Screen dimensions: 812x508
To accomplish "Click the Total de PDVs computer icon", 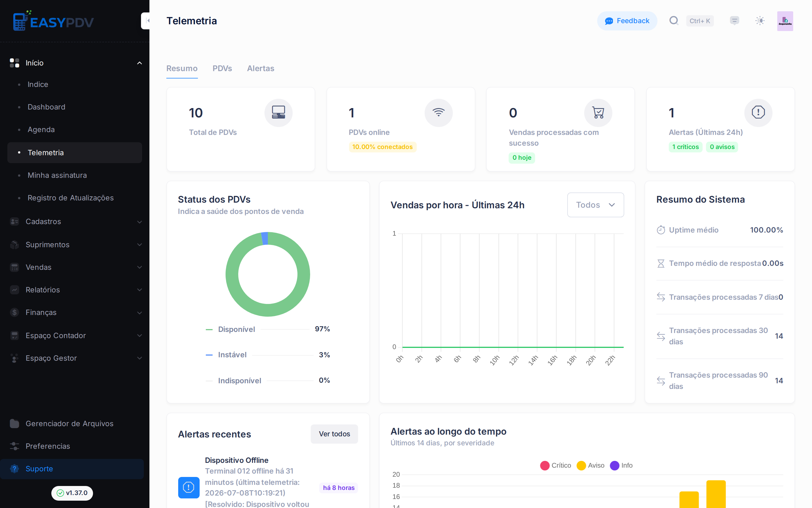I will tap(278, 113).
